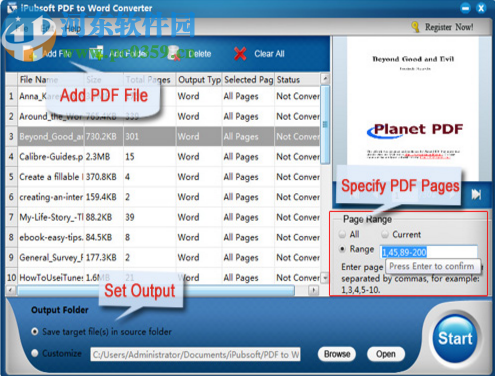This screenshot has height=376, width=495.
Task: Jump to last preview page icon
Action: pos(476,194)
